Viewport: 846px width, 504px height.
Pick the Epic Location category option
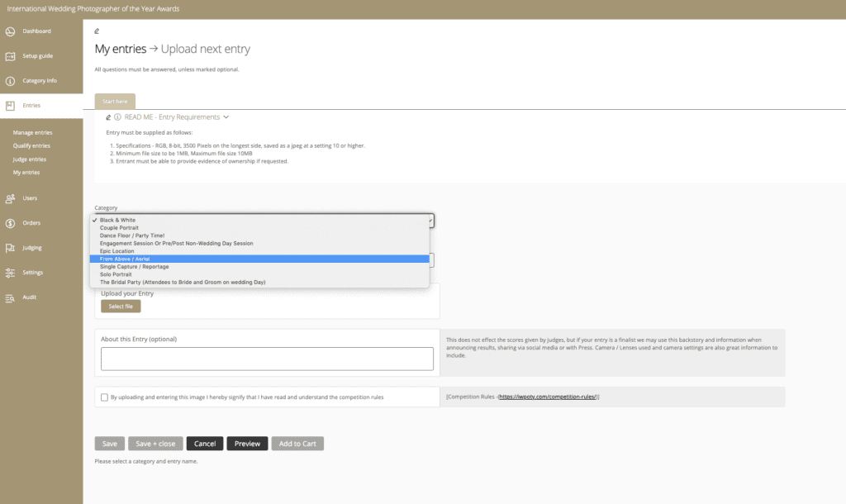click(x=116, y=251)
